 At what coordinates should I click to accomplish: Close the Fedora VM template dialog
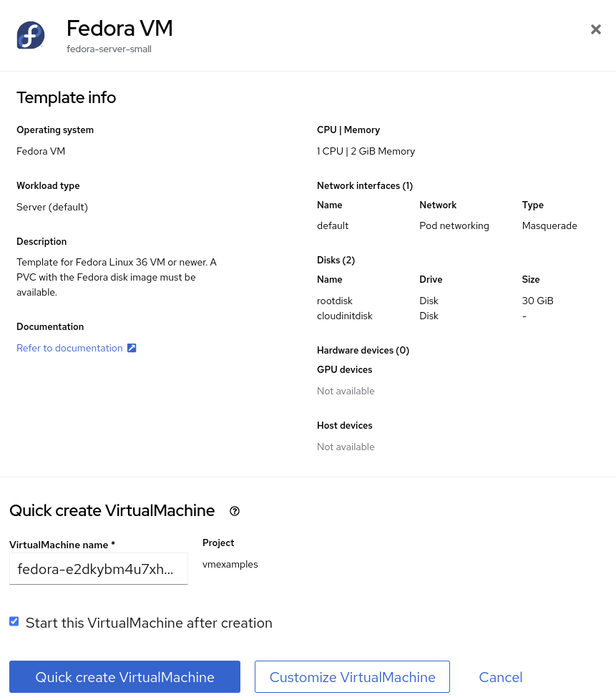pyautogui.click(x=596, y=29)
